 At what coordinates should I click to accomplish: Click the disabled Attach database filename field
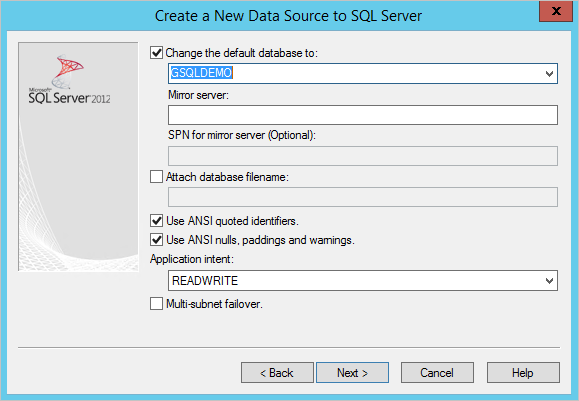(x=363, y=197)
